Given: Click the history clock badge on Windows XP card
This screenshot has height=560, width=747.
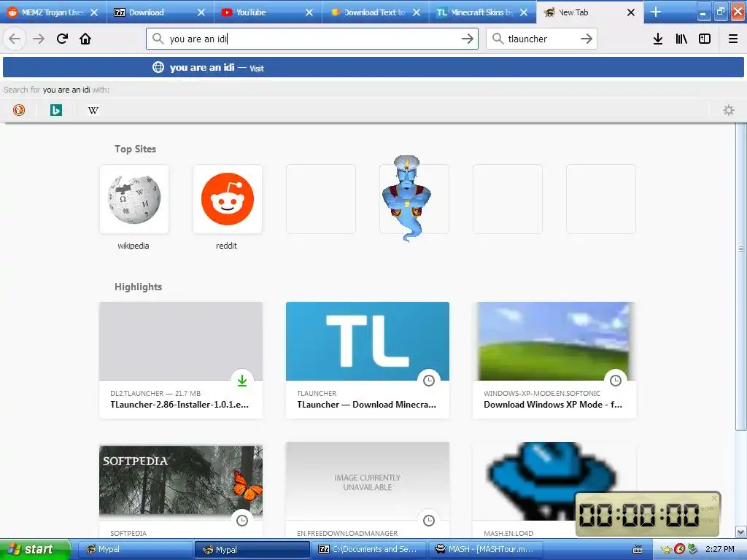Looking at the screenshot, I should coord(616,381).
